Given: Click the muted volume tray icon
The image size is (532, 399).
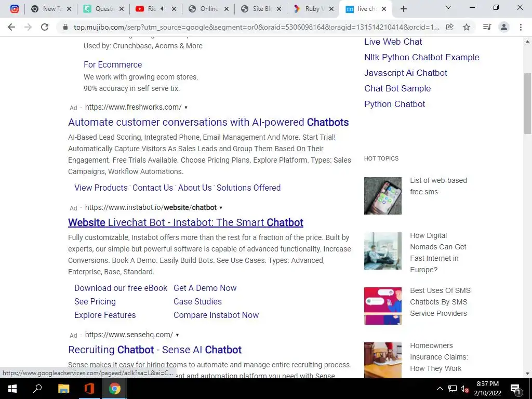Looking at the screenshot, I should tap(465, 389).
